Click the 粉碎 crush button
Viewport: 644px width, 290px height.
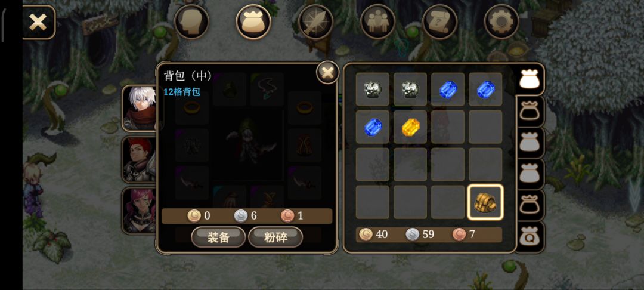[275, 237]
